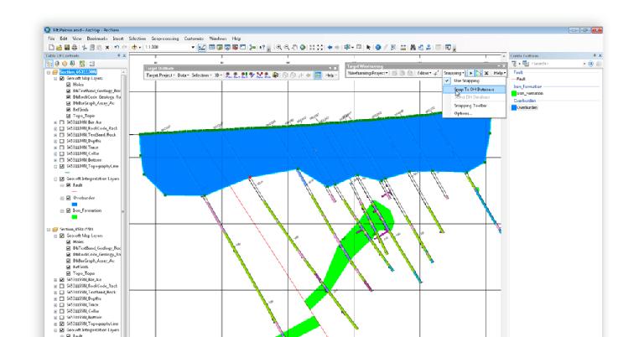644x337 pixels.
Task: Click the Undo arrow icon
Action: [x=117, y=48]
